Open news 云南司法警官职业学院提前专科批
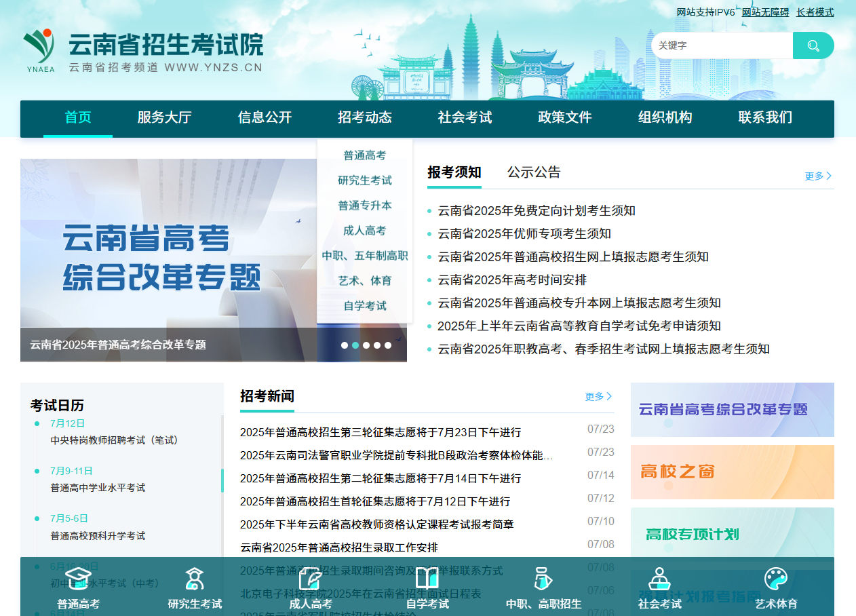Image resolution: width=856 pixels, height=616 pixels. click(x=397, y=455)
